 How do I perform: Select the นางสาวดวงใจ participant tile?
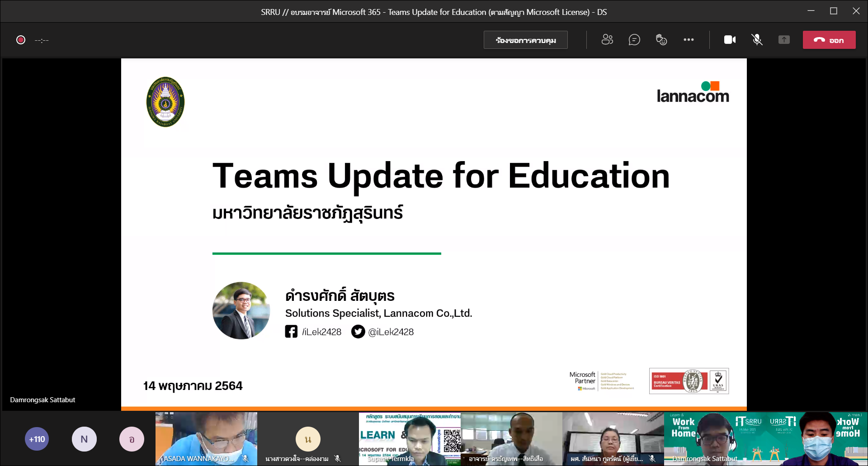coord(308,438)
